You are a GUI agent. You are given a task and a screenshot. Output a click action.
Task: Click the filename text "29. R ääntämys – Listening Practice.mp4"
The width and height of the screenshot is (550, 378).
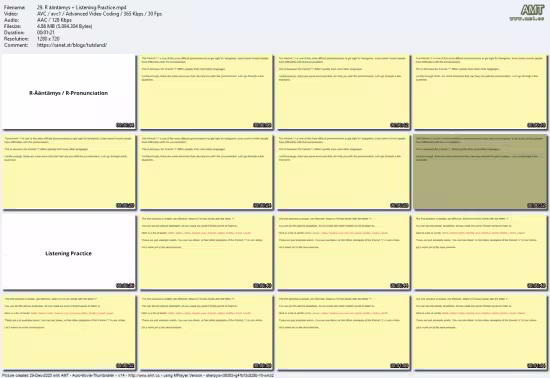(x=81, y=7)
